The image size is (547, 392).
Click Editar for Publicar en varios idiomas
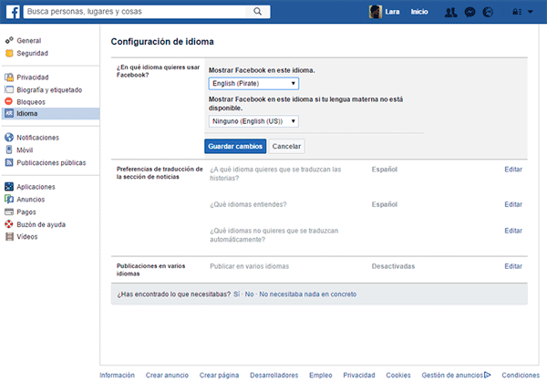coord(513,266)
